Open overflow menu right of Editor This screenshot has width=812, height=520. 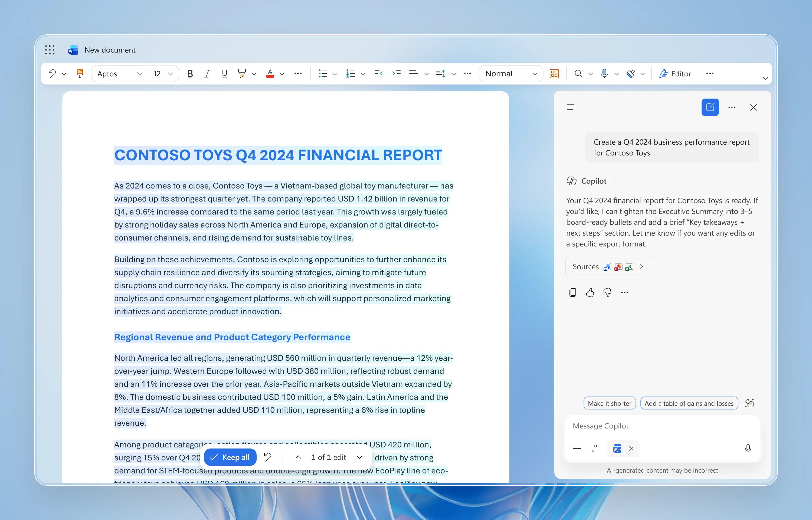[x=710, y=74]
